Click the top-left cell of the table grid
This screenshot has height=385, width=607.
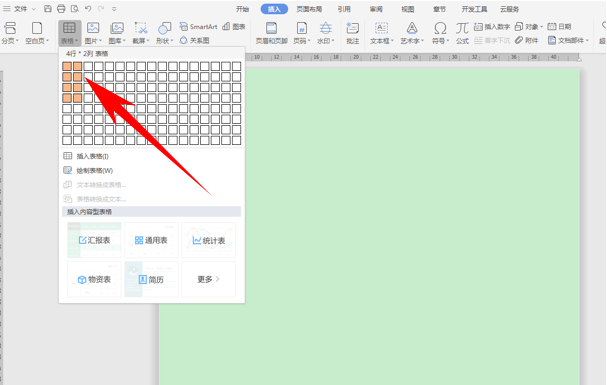pos(67,66)
